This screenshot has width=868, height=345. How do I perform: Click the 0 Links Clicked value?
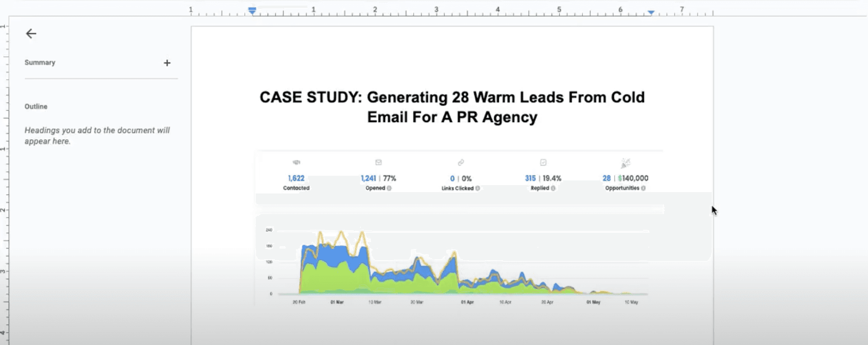tap(452, 179)
